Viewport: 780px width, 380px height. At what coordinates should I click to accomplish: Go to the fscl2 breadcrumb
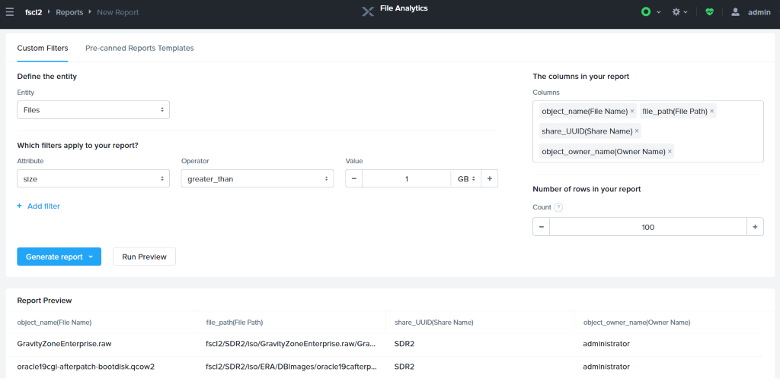(33, 12)
